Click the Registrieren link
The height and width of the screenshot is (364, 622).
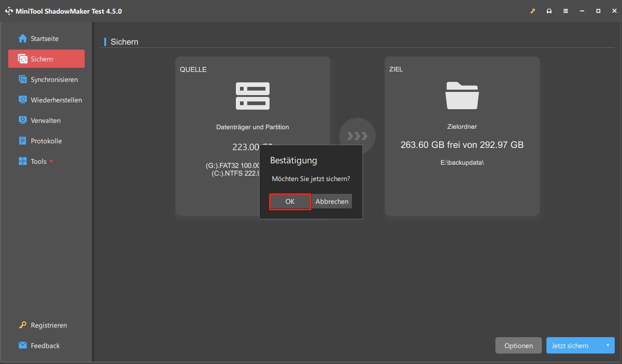click(x=49, y=325)
